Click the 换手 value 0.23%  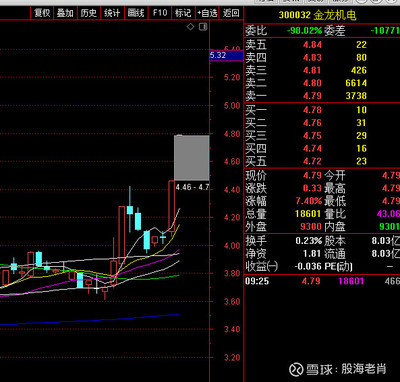309,241
